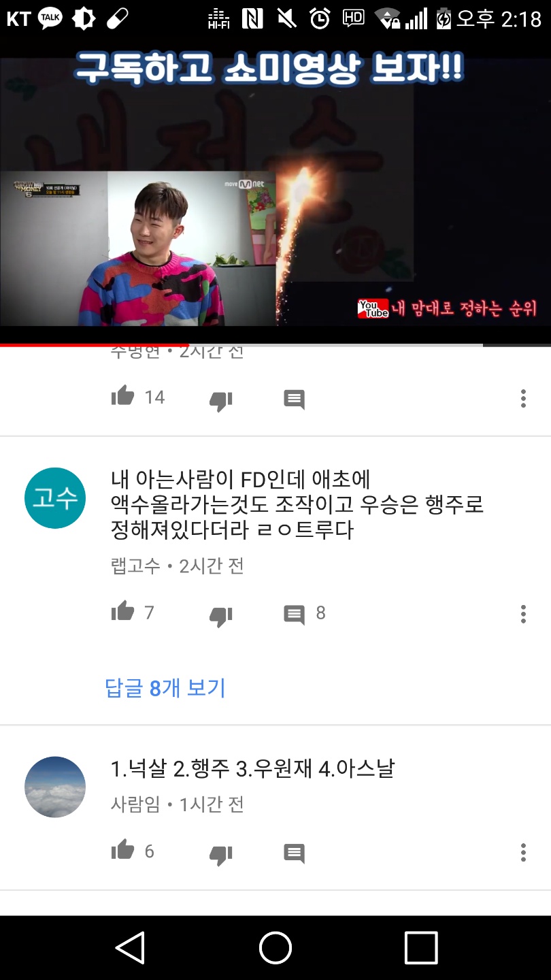This screenshot has height=980, width=551.
Task: Dislike 랩고수's FD comment
Action: click(220, 617)
